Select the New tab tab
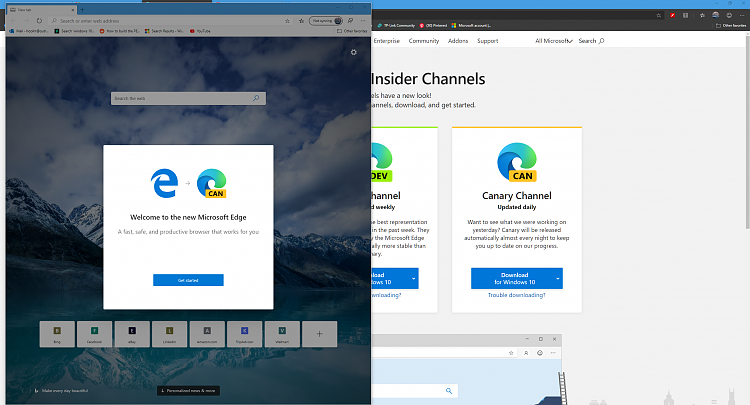This screenshot has height=405, width=750. tap(42, 10)
